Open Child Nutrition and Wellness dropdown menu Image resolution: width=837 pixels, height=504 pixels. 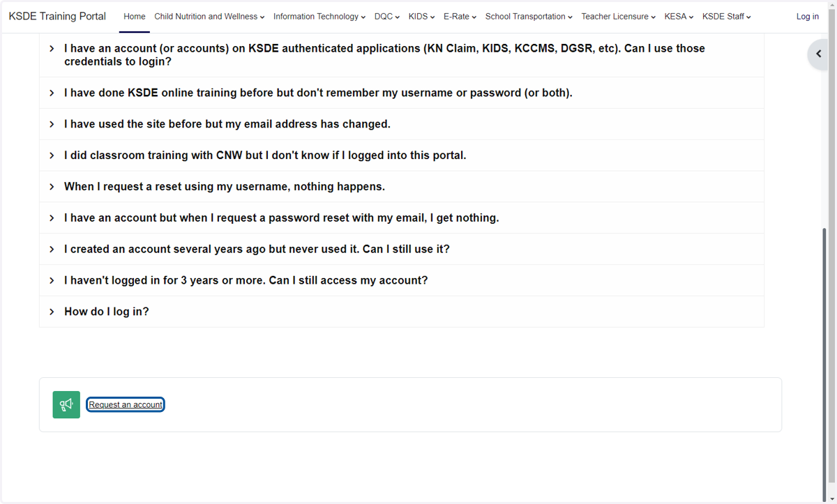pos(209,17)
